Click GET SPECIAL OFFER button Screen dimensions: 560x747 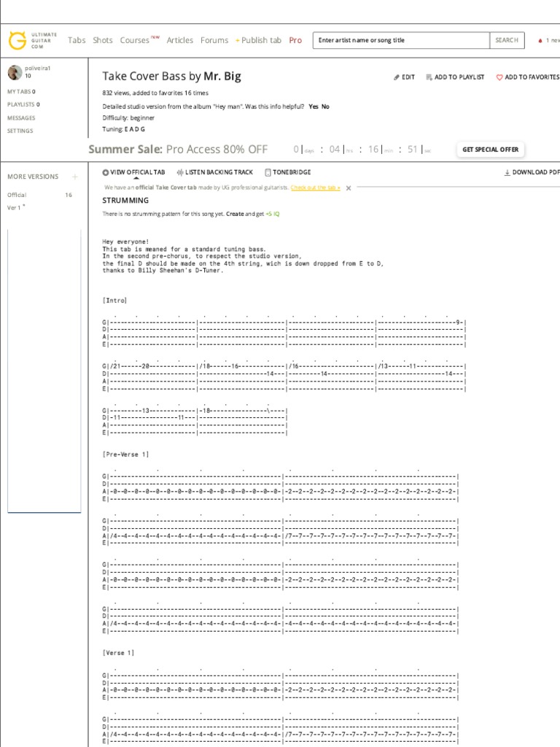(x=491, y=150)
